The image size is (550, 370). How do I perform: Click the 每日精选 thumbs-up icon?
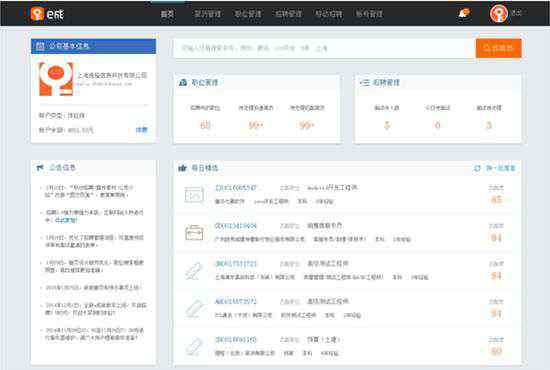click(182, 168)
